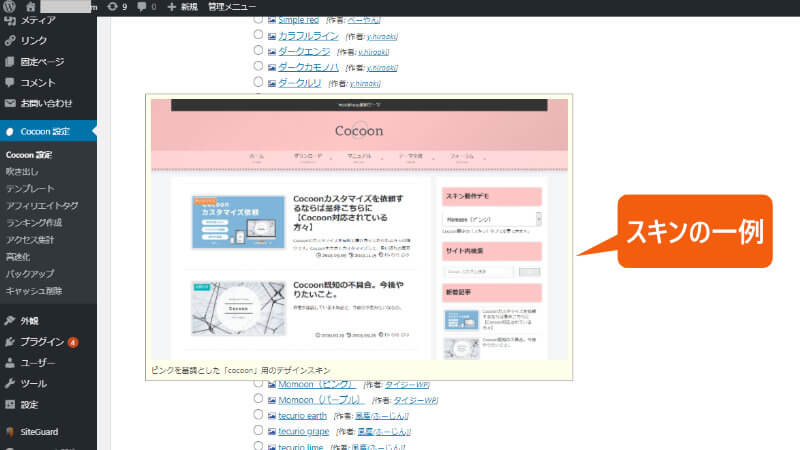The height and width of the screenshot is (450, 800).
Task: Click preview image icon beside ダークエンジ
Action: (272, 52)
